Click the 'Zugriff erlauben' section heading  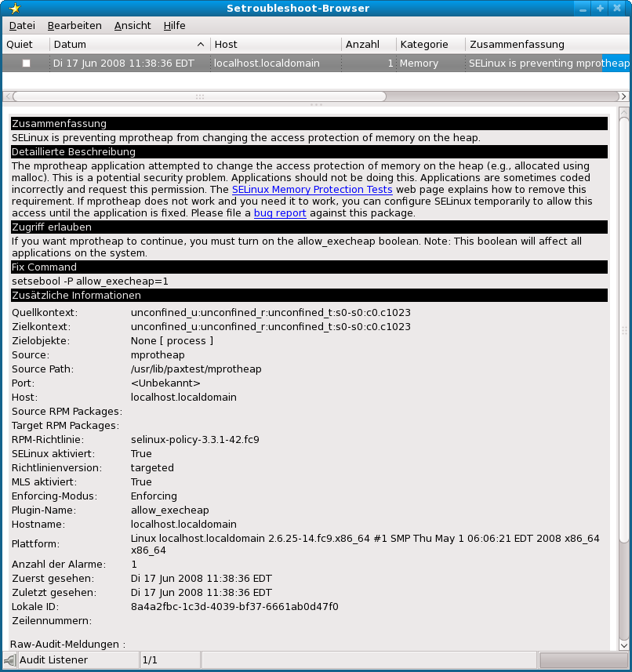click(x=309, y=227)
